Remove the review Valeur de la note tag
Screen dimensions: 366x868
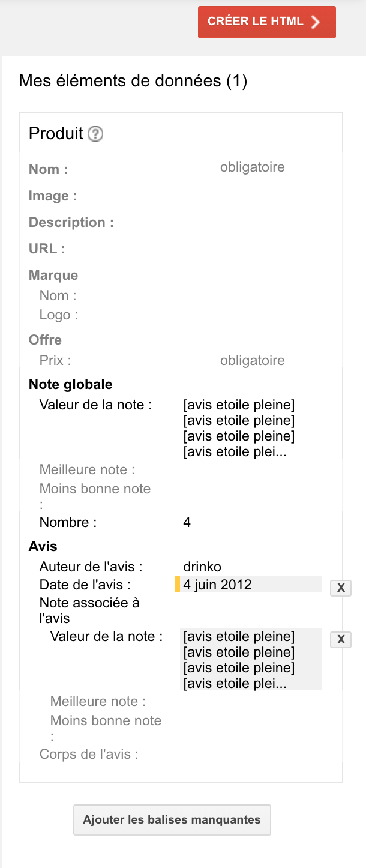341,639
